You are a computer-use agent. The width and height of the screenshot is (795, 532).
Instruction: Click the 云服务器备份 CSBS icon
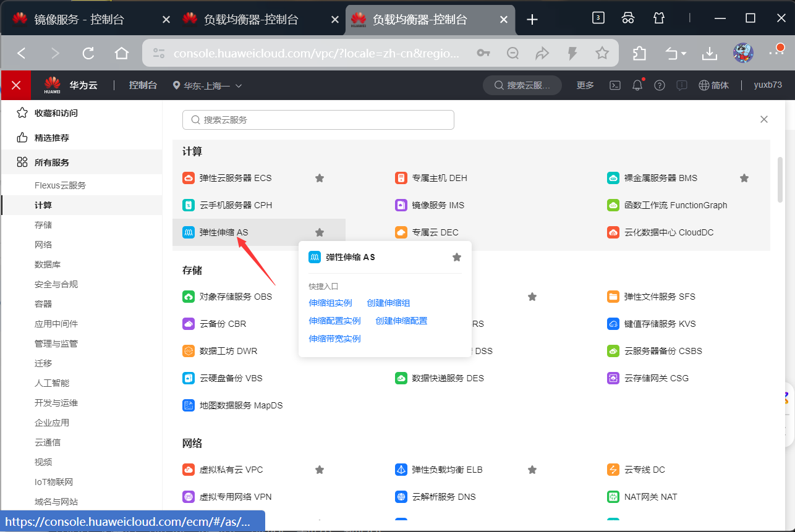tap(613, 351)
